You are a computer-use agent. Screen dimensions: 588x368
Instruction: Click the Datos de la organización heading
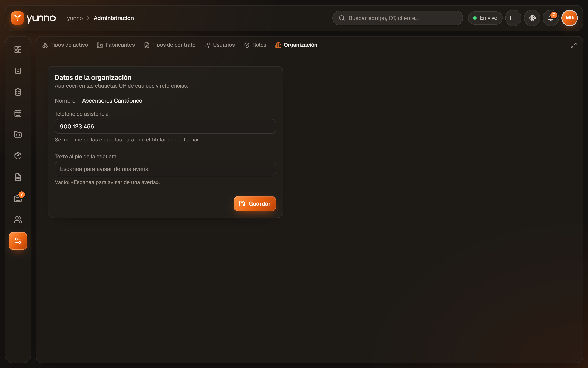(x=93, y=77)
